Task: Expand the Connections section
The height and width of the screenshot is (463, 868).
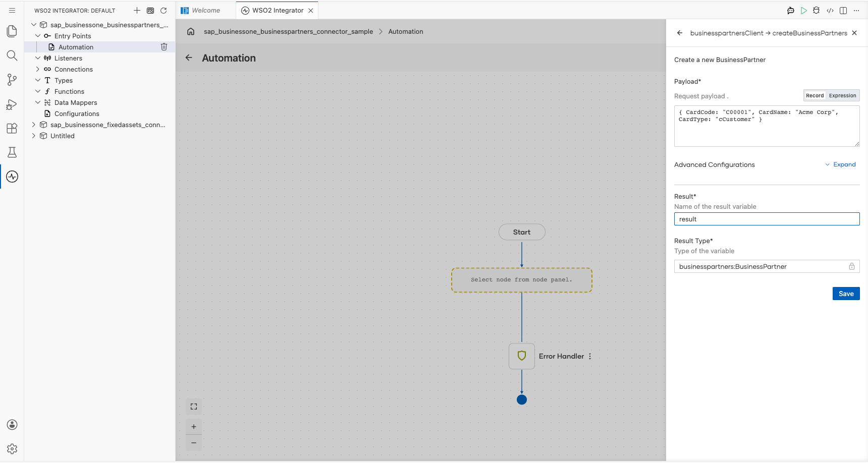Action: [x=38, y=69]
